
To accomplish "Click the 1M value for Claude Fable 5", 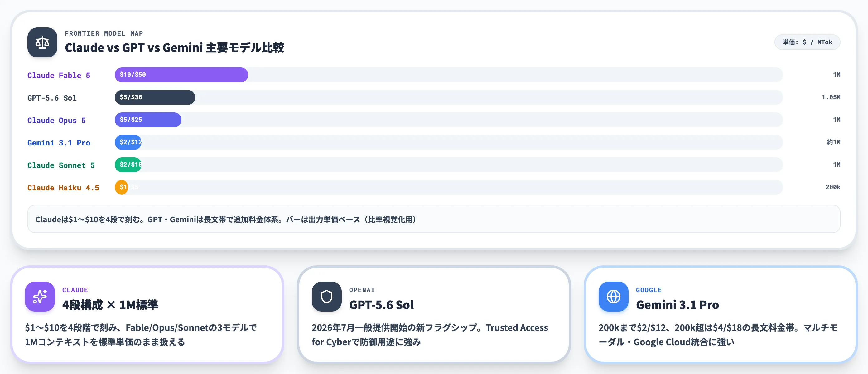I will 837,75.
